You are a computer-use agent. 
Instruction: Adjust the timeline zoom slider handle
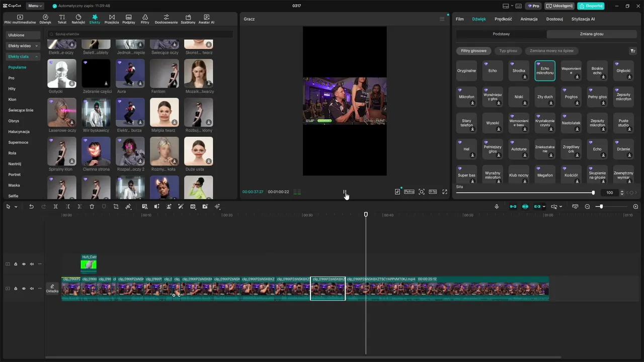point(601,207)
